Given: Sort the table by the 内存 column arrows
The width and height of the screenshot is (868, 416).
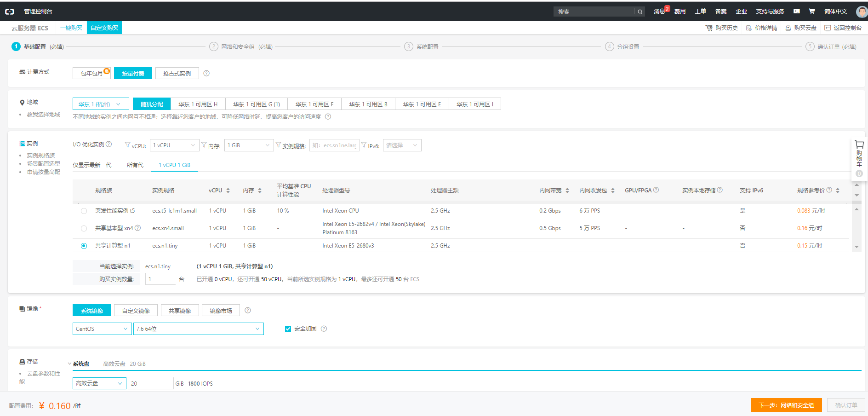Looking at the screenshot, I should point(260,191).
